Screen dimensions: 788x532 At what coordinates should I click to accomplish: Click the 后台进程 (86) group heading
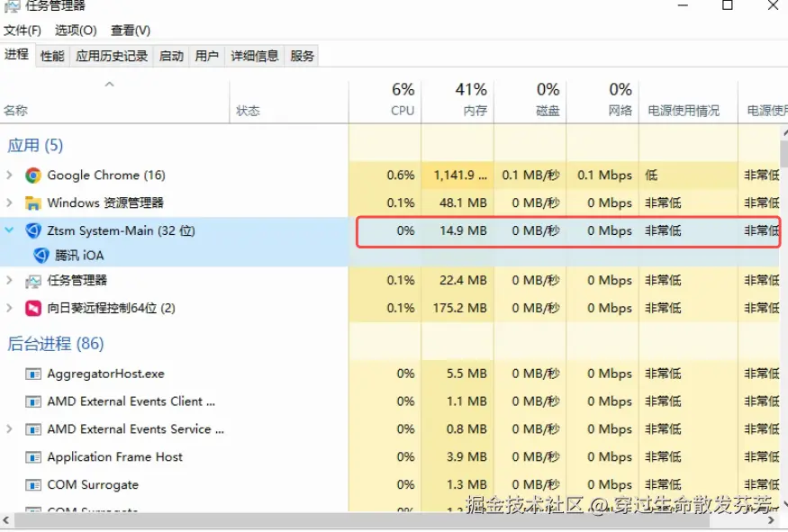tap(55, 344)
